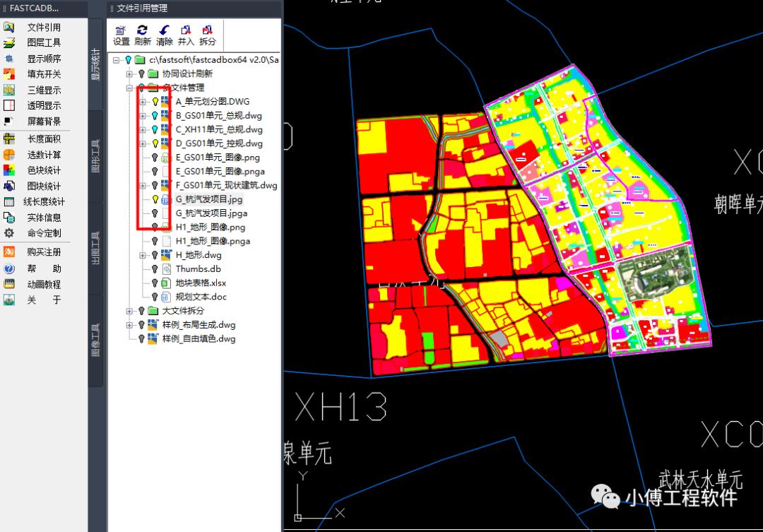Expand the 协同设计刷新 folder node
The height and width of the screenshot is (532, 763).
click(129, 73)
